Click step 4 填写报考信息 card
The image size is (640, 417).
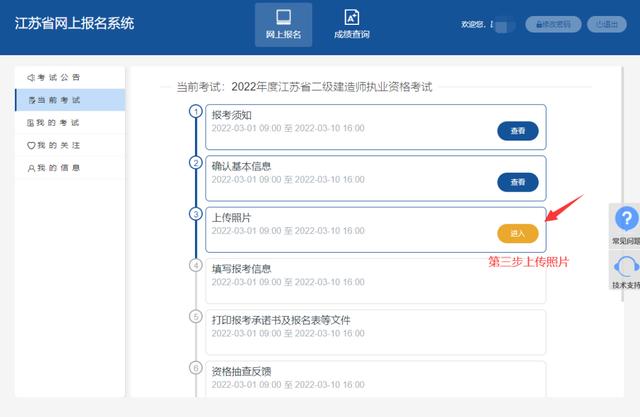[x=375, y=280]
